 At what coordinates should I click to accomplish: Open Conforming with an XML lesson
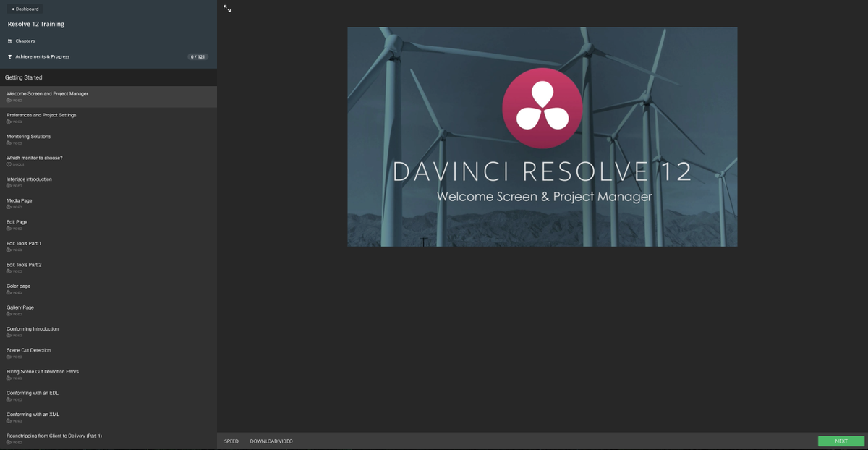point(109,417)
